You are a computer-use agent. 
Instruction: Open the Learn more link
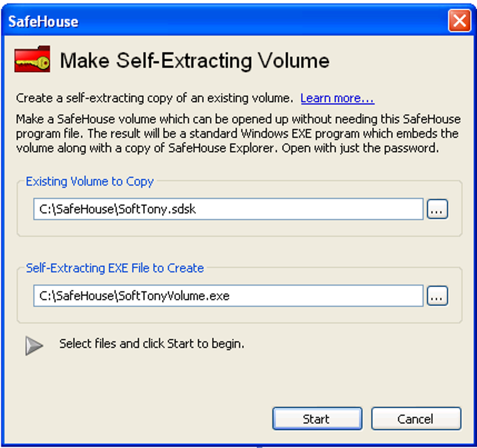pyautogui.click(x=337, y=98)
